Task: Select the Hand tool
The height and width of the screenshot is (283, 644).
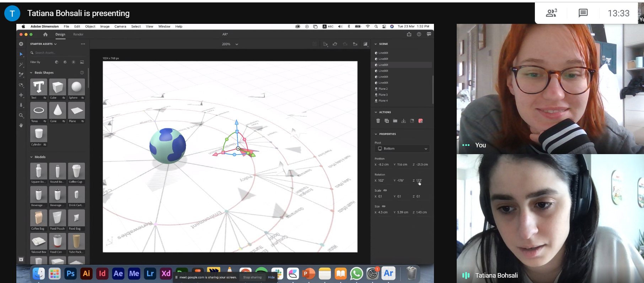Action: click(x=21, y=125)
